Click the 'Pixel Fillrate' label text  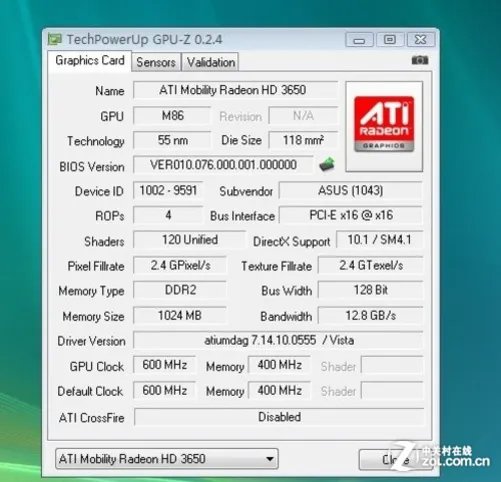pyautogui.click(x=96, y=266)
